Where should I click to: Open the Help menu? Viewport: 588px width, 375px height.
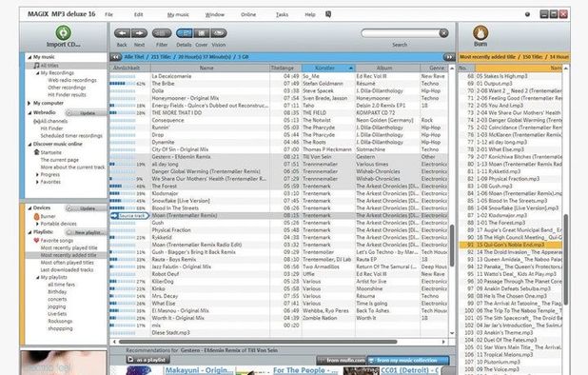click(310, 14)
